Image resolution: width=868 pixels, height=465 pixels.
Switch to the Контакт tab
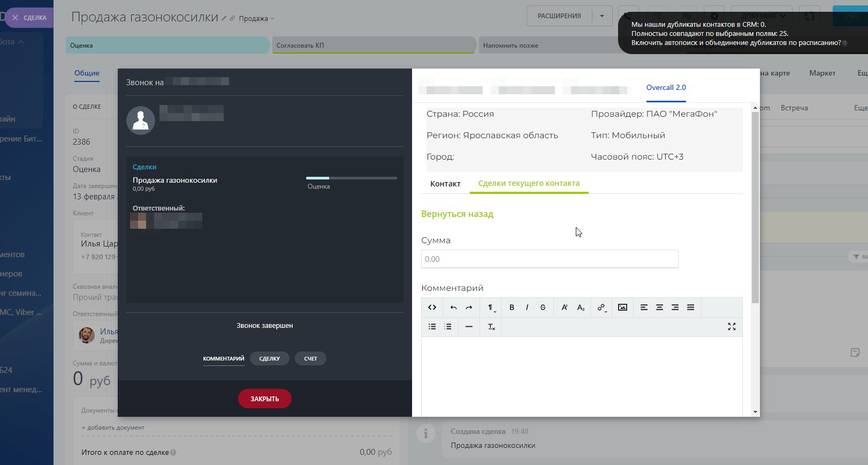pos(445,184)
